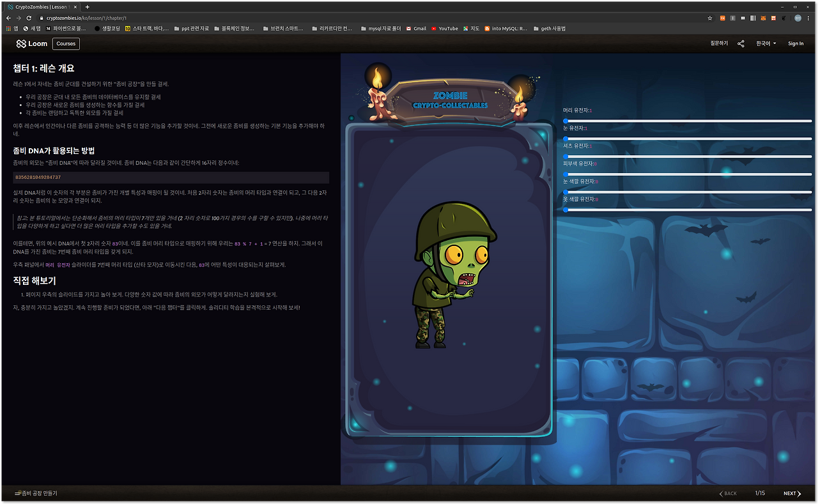Click the heading 좀비 DNA가 활용되는 방법
Image resolution: width=818 pixels, height=504 pixels.
[54, 151]
